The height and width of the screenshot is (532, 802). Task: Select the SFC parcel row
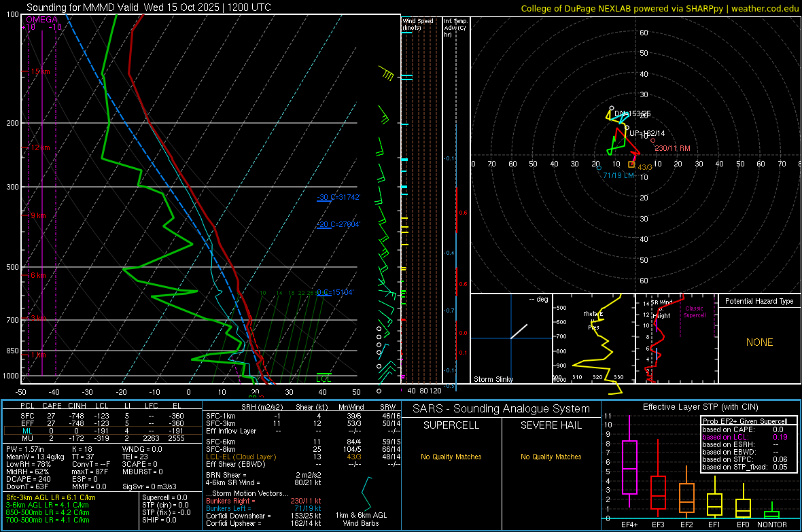[102, 416]
